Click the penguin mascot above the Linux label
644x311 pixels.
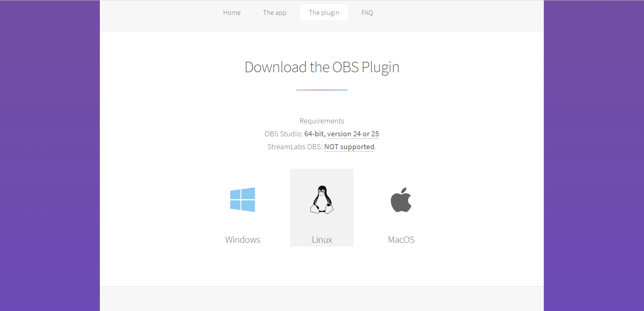click(321, 200)
